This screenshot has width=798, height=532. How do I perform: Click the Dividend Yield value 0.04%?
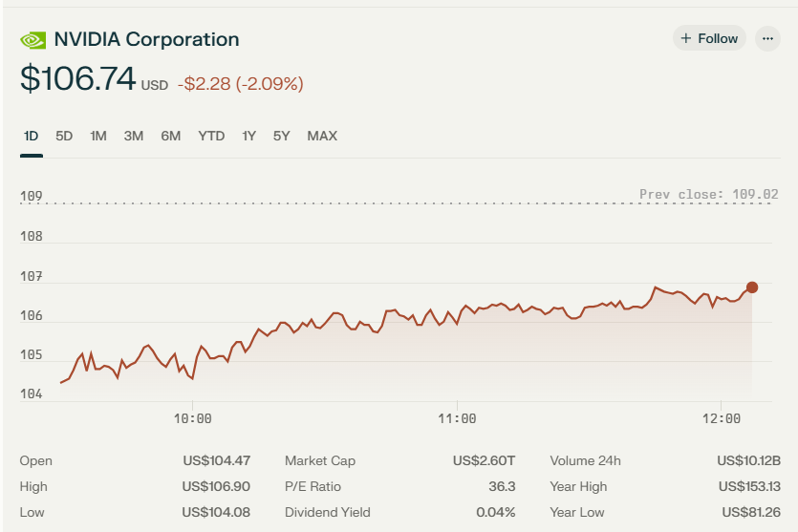pos(496,512)
